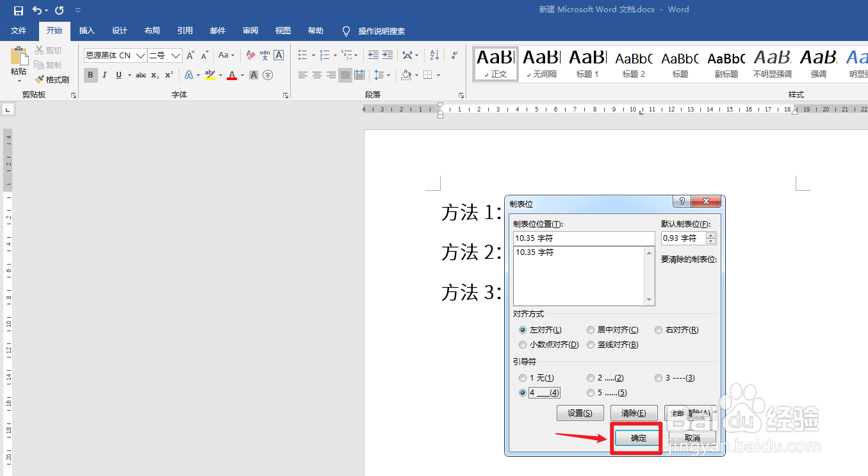Open the underline style dropdown arrow

[129, 75]
